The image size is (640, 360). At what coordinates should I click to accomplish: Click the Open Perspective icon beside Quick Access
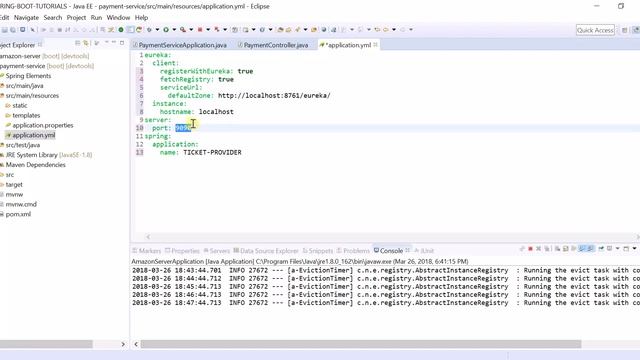pos(624,30)
